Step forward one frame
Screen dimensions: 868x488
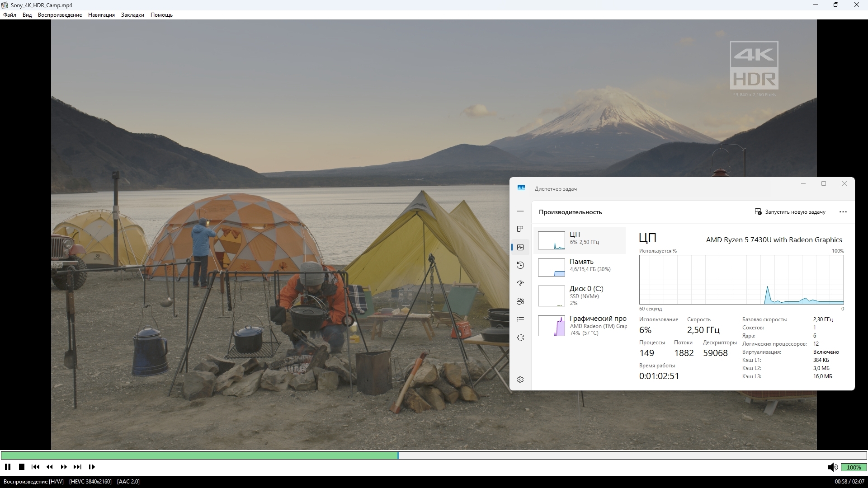click(92, 467)
